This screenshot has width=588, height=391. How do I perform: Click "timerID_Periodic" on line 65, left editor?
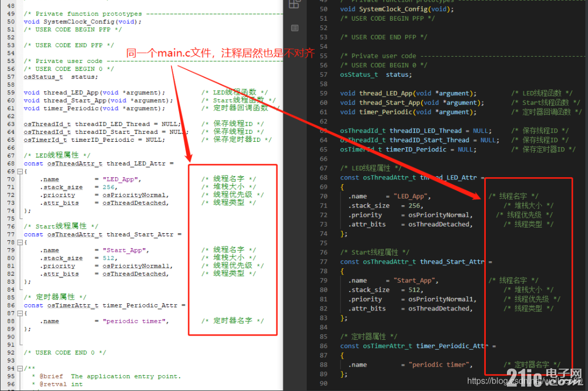click(102, 140)
